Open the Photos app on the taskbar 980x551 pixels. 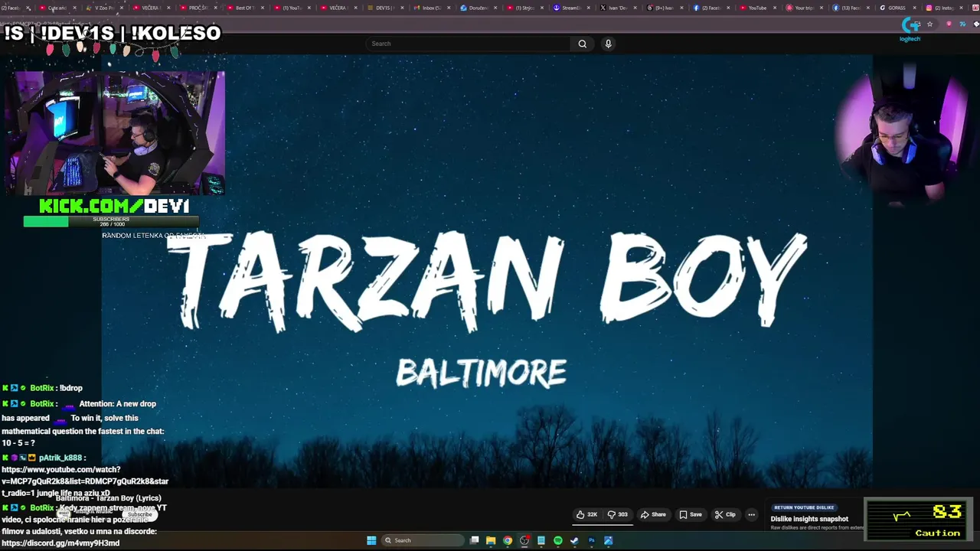click(x=608, y=540)
